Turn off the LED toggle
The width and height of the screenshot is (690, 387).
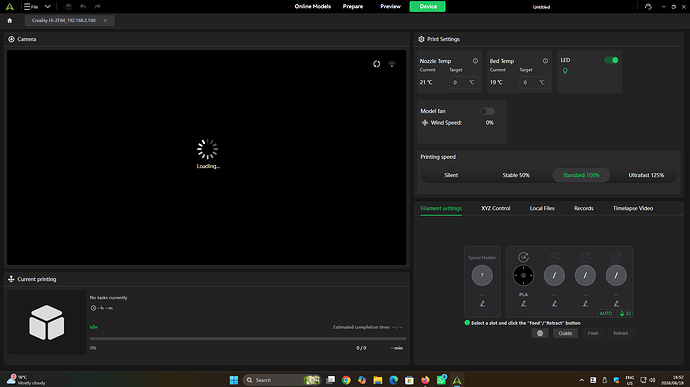[611, 60]
